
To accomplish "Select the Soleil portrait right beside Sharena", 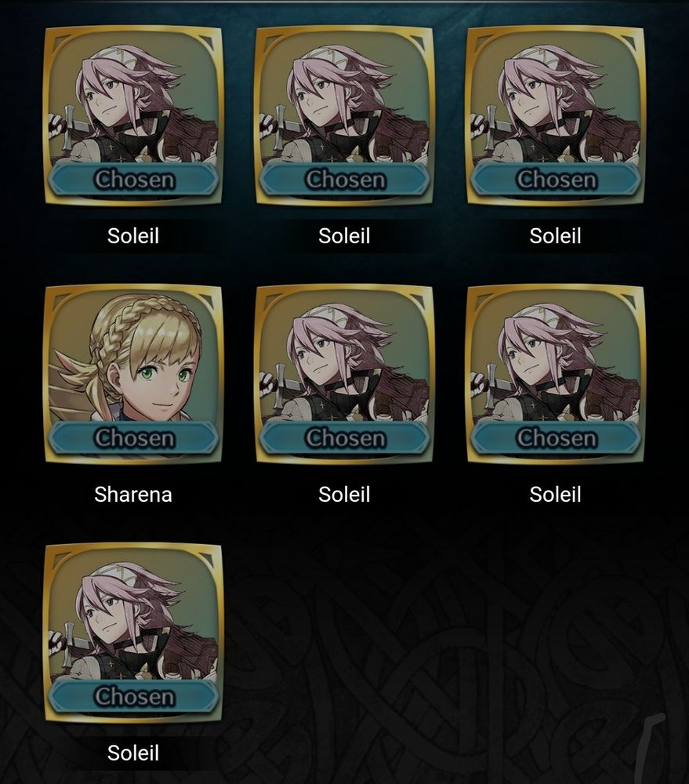I will (x=345, y=375).
